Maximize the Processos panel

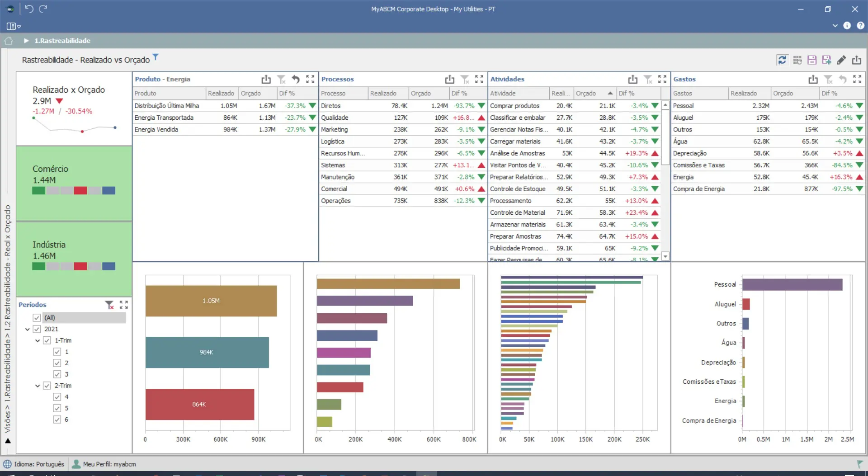tap(479, 80)
